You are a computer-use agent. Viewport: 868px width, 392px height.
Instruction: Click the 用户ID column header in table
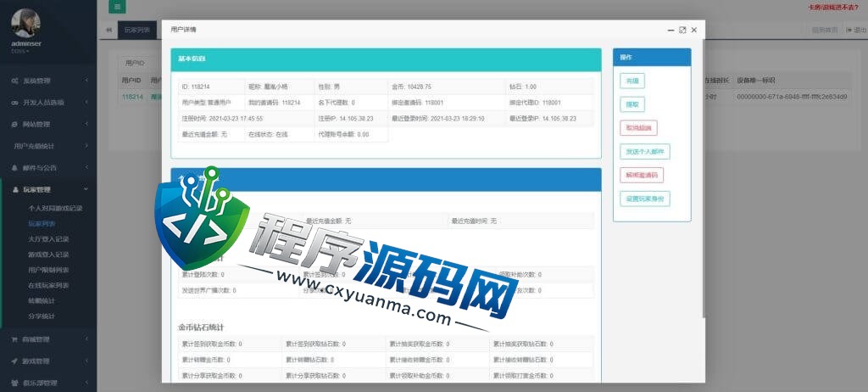[131, 81]
